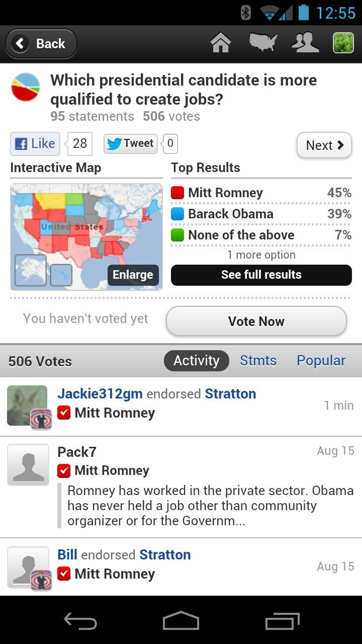The image size is (362, 644).
Task: Open the friends icon in top bar
Action: 305,43
